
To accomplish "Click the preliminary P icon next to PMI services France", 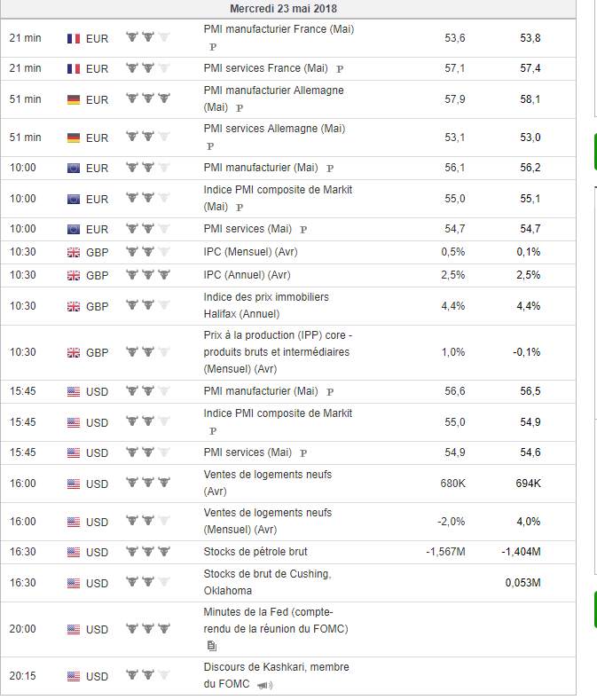I will click(x=340, y=69).
